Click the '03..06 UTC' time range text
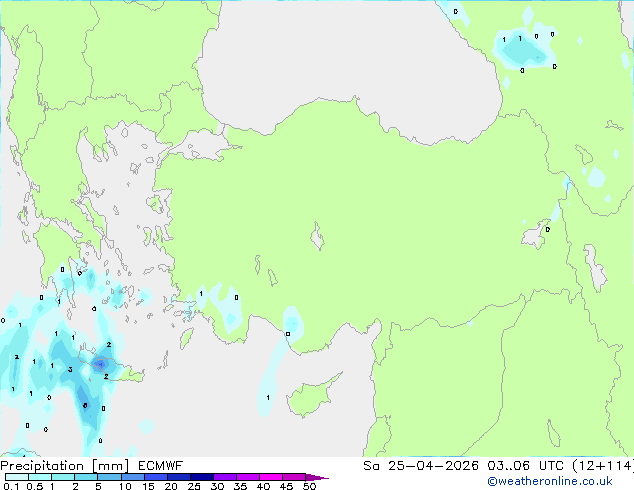Image resolution: width=634 pixels, height=490 pixels. [525, 466]
